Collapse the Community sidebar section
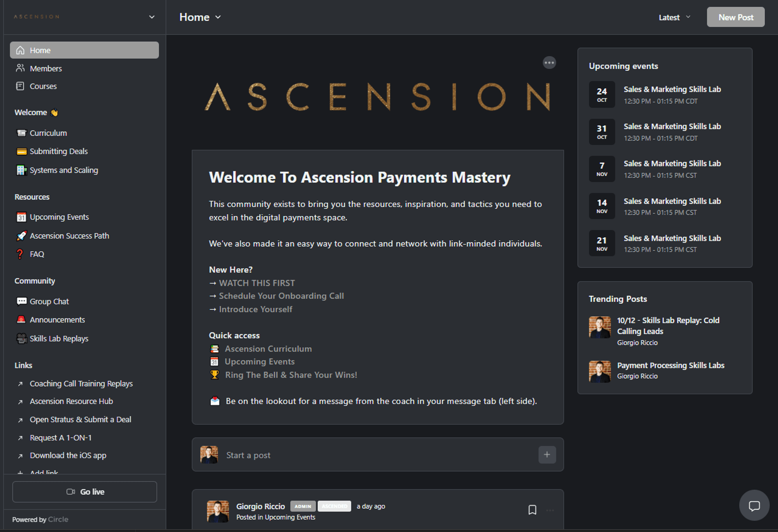Image resolution: width=778 pixels, height=532 pixels. tap(35, 281)
